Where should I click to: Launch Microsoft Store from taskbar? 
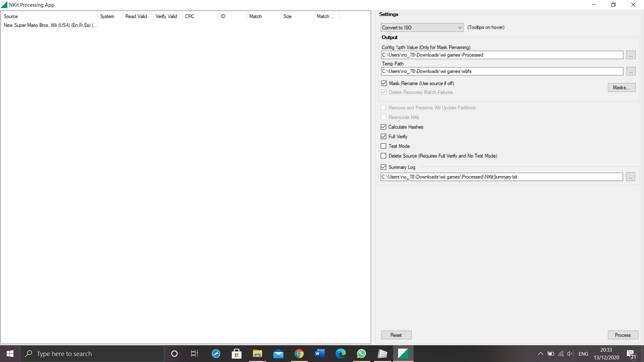coord(236,354)
